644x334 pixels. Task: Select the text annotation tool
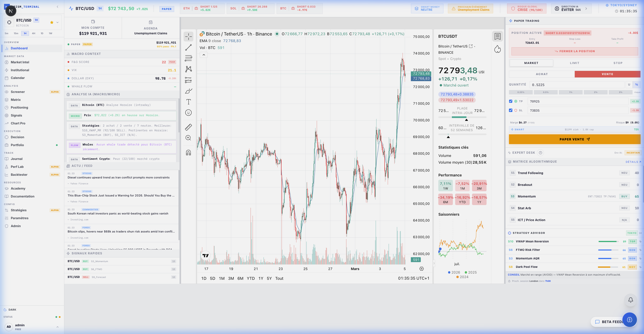(x=188, y=102)
